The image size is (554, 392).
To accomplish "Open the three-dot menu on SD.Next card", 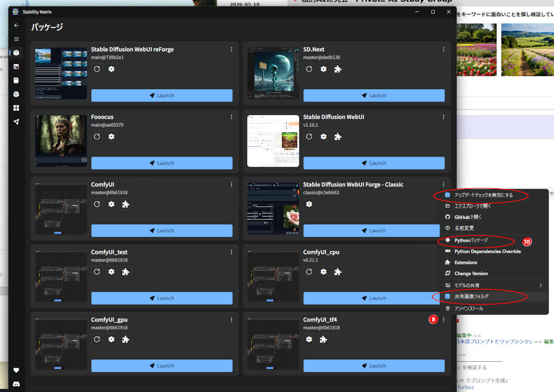I will [x=444, y=49].
